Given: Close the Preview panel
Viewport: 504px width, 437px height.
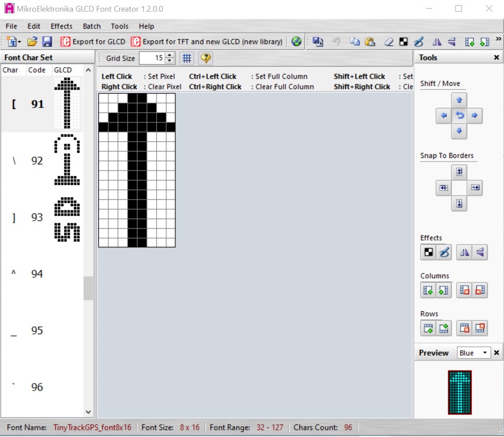Looking at the screenshot, I should (x=496, y=353).
